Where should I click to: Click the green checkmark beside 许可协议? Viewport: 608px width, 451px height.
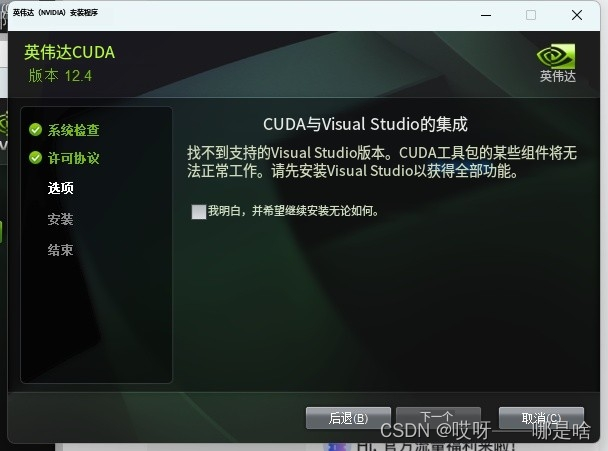point(35,158)
